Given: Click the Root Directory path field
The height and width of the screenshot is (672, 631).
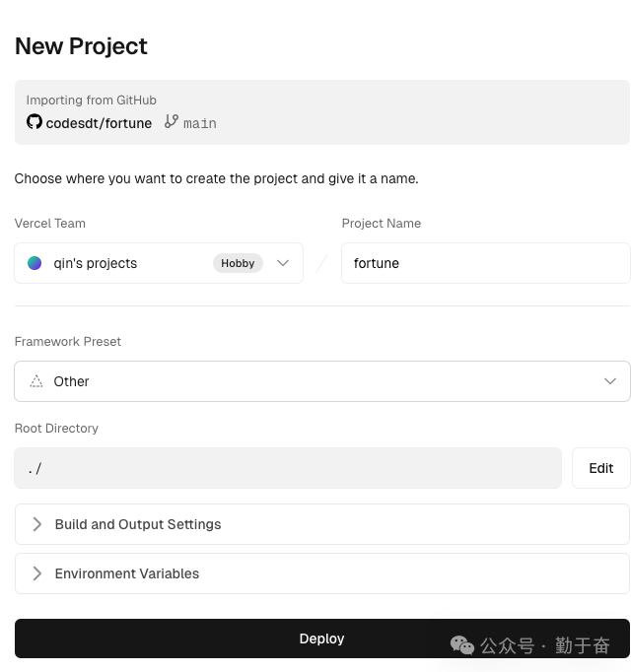Looking at the screenshot, I should (x=287, y=468).
